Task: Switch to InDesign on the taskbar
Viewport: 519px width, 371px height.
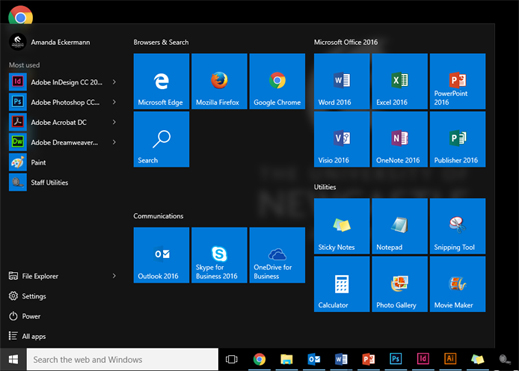Action: tap(423, 359)
